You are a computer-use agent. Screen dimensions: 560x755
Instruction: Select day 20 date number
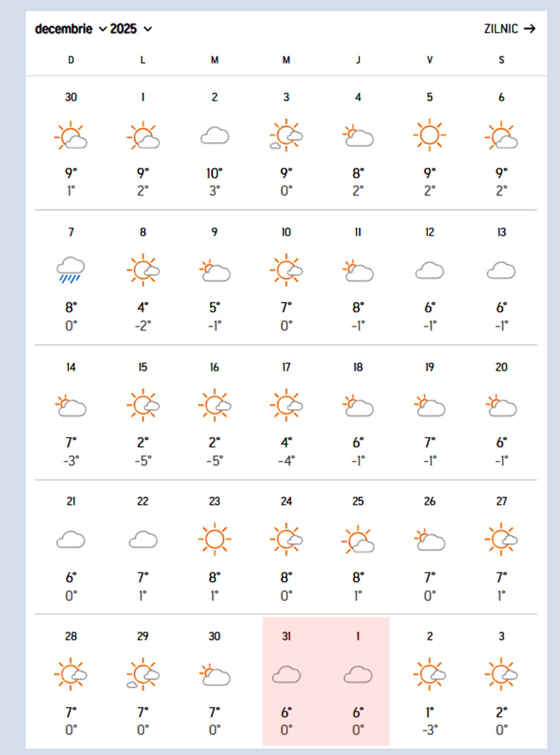(501, 367)
